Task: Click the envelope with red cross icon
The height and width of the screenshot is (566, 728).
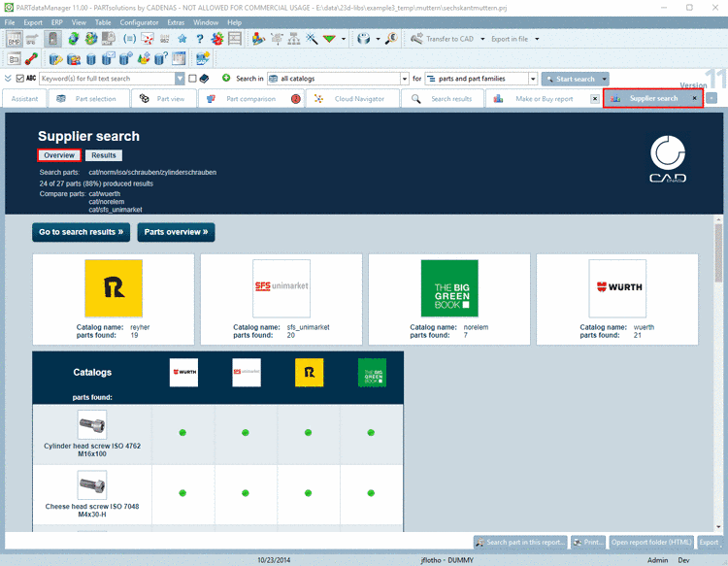Action: (x=148, y=39)
